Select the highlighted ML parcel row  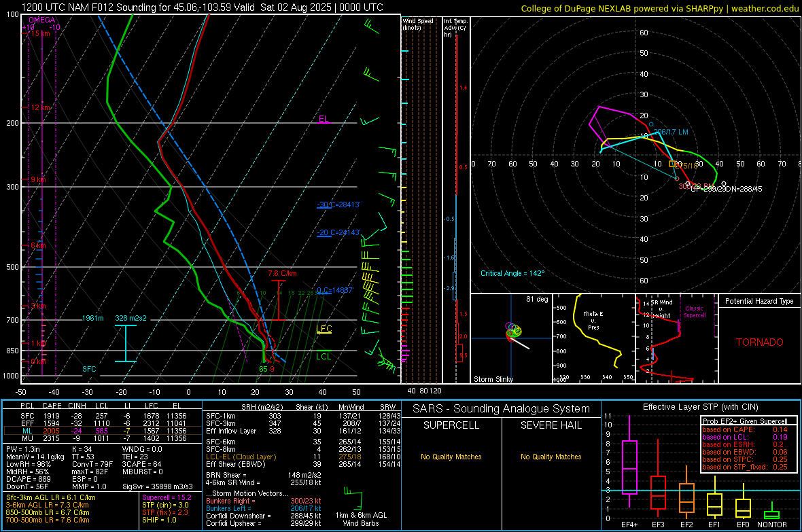click(x=103, y=431)
